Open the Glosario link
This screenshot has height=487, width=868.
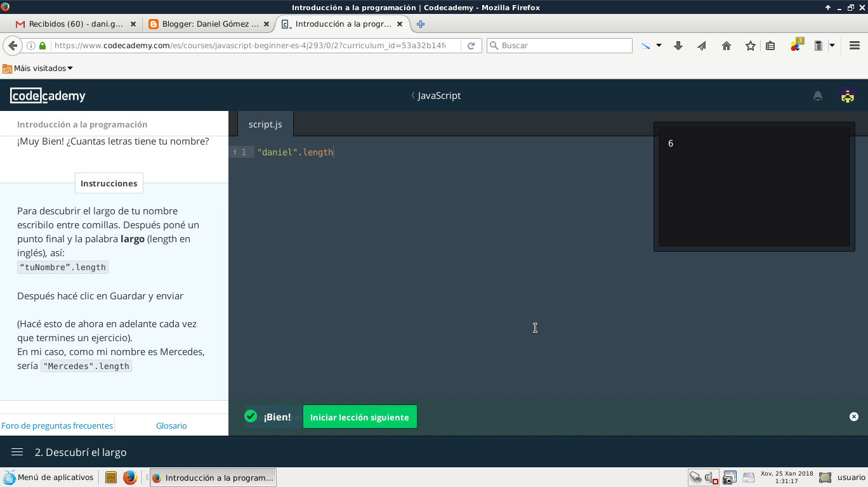click(171, 425)
